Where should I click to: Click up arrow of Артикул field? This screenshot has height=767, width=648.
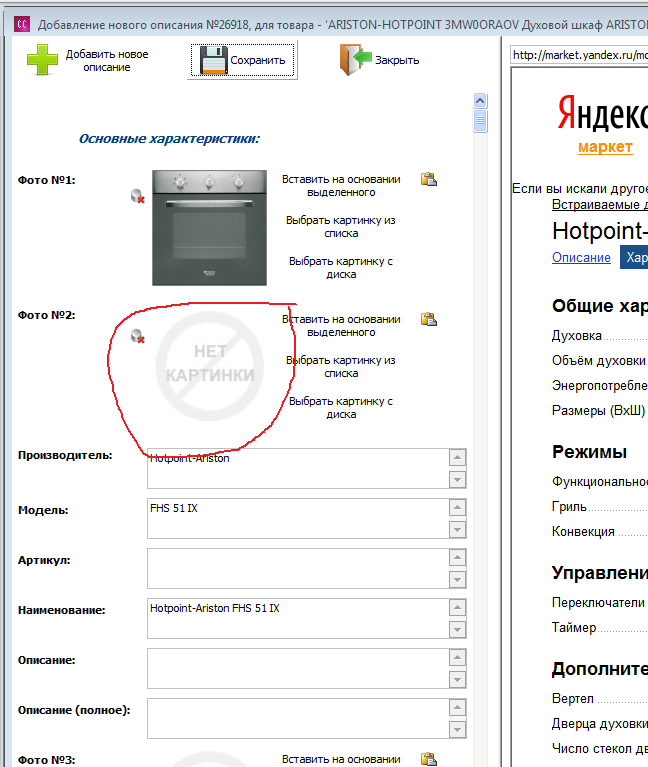click(457, 558)
